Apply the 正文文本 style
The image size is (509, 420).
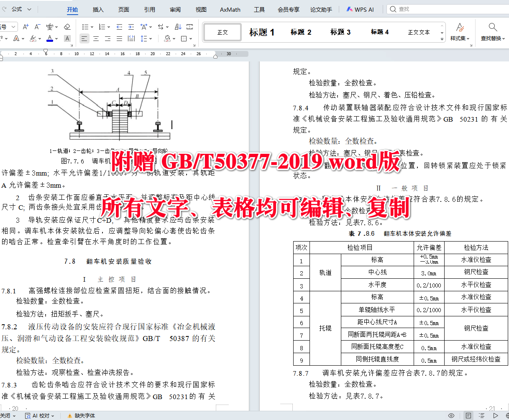[419, 32]
